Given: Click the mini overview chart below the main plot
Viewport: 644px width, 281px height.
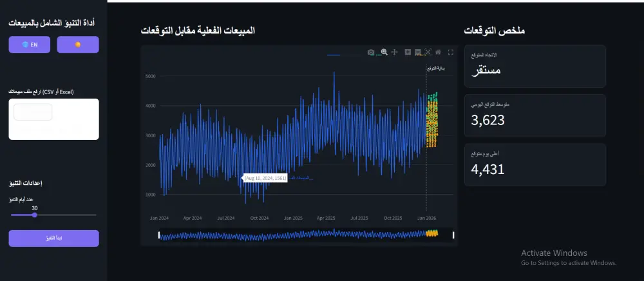Looking at the screenshot, I should pyautogui.click(x=306, y=235).
